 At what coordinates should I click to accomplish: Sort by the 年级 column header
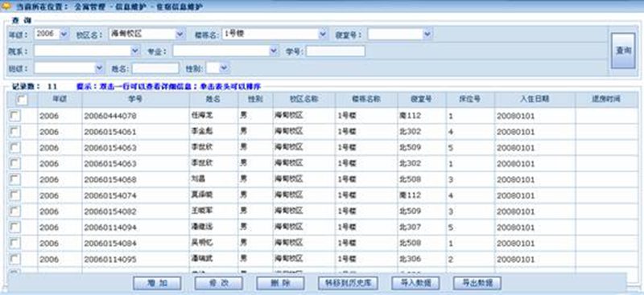pyautogui.click(x=60, y=100)
